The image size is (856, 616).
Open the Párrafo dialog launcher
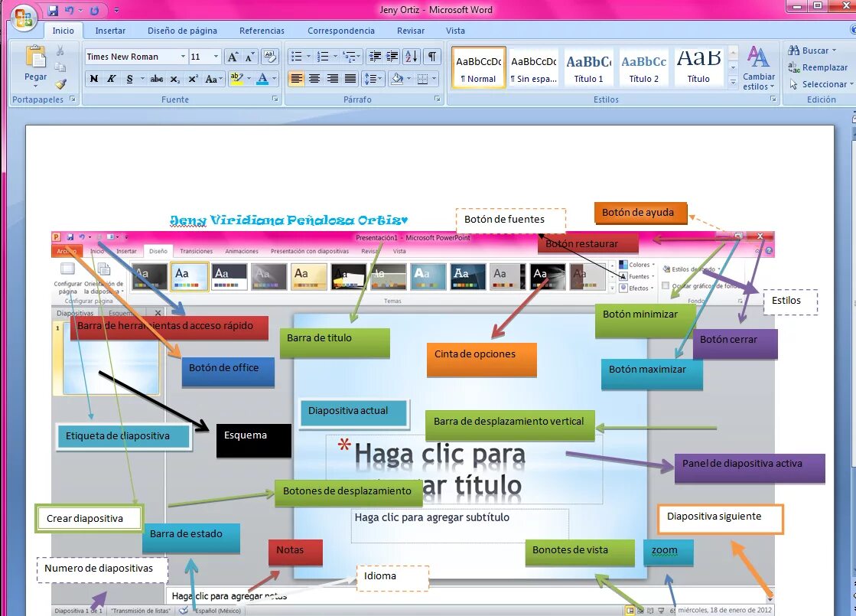[x=438, y=99]
